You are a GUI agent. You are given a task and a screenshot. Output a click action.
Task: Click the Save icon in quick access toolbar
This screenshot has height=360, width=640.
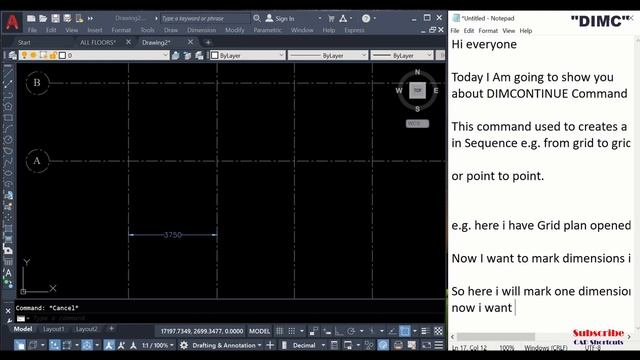[x=55, y=18]
